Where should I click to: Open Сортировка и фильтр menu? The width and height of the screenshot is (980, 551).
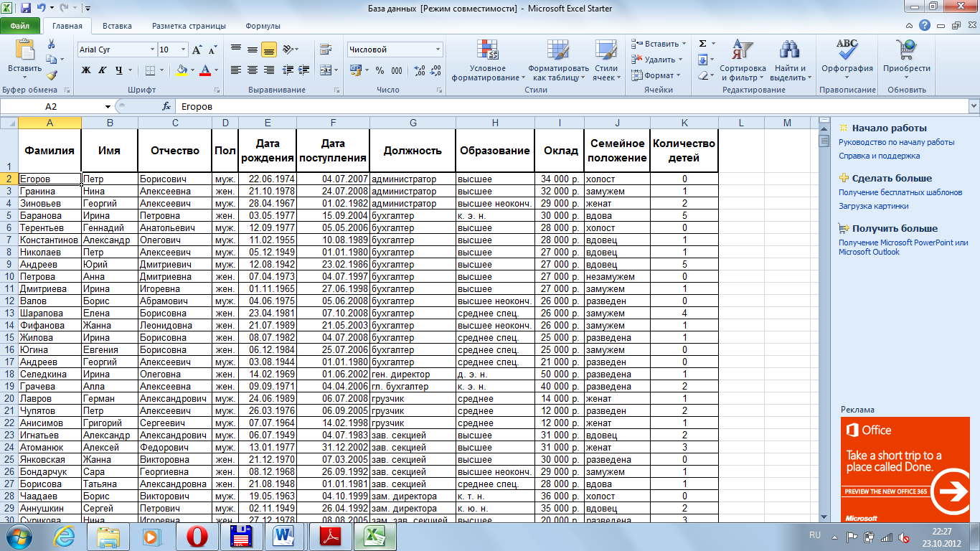point(743,60)
